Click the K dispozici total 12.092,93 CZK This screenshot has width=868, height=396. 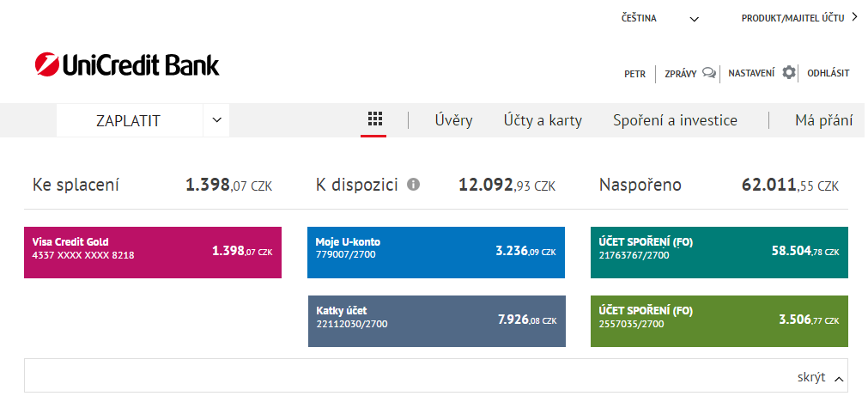click(x=507, y=185)
